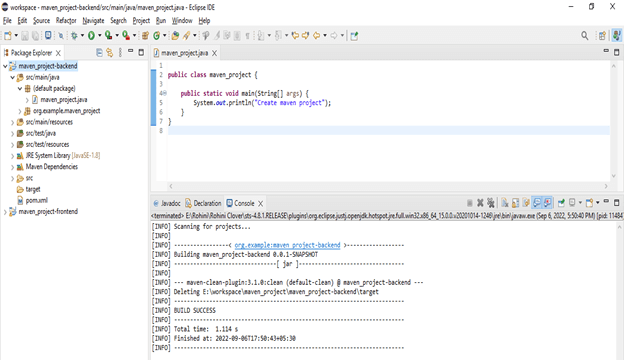Screen dimensions: 624x360
Task: Collapse the (default package) node
Action: (x=20, y=88)
